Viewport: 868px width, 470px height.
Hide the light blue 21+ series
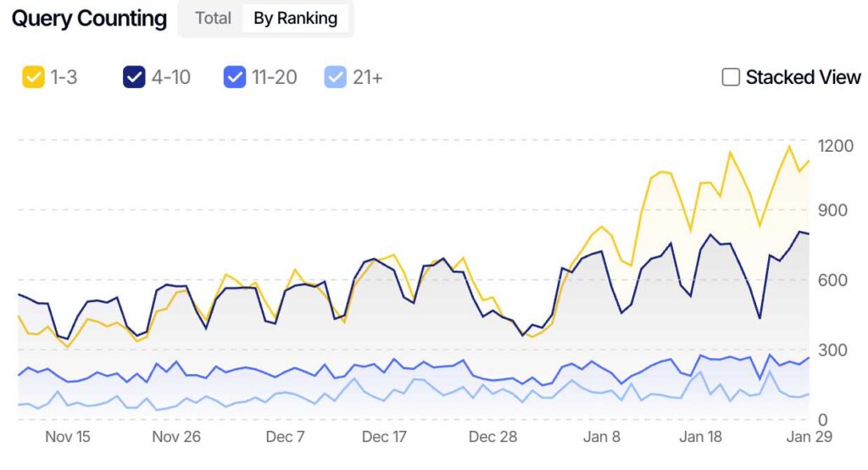335,77
